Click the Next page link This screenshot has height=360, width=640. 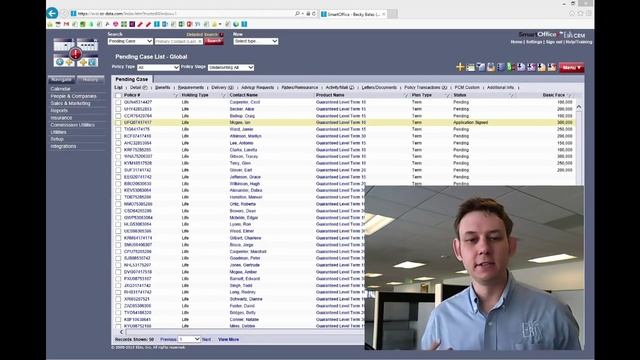pos(207,340)
